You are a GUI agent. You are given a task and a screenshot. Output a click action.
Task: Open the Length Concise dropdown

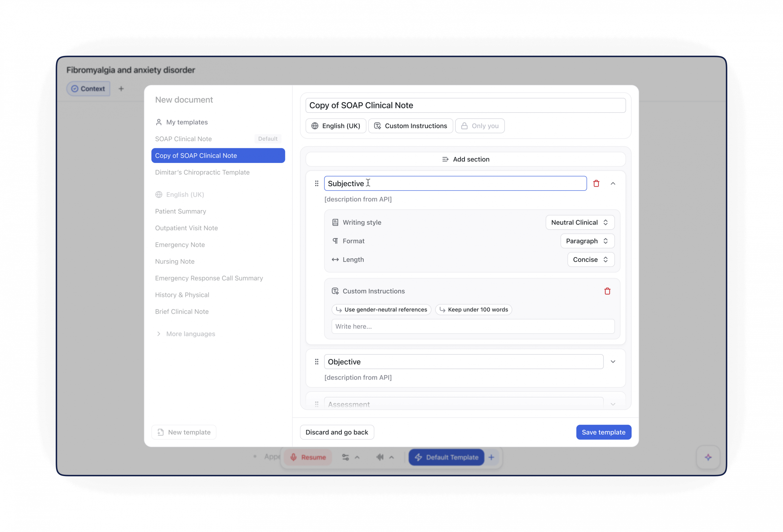(x=591, y=260)
